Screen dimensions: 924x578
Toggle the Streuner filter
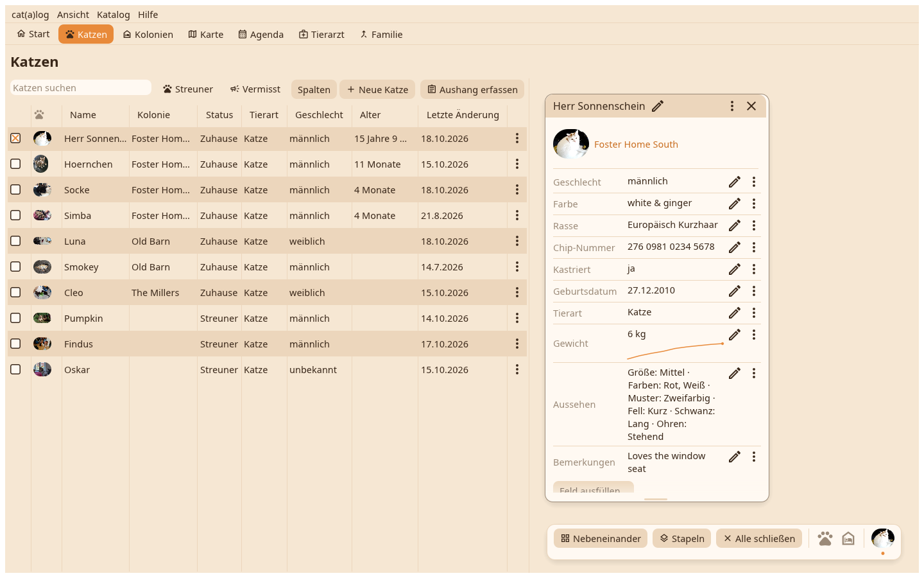pyautogui.click(x=188, y=89)
